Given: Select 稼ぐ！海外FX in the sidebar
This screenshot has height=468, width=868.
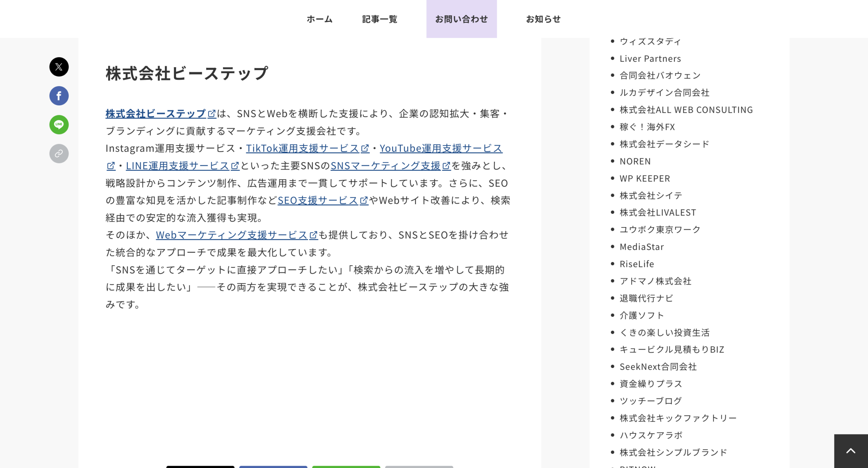Looking at the screenshot, I should point(647,127).
